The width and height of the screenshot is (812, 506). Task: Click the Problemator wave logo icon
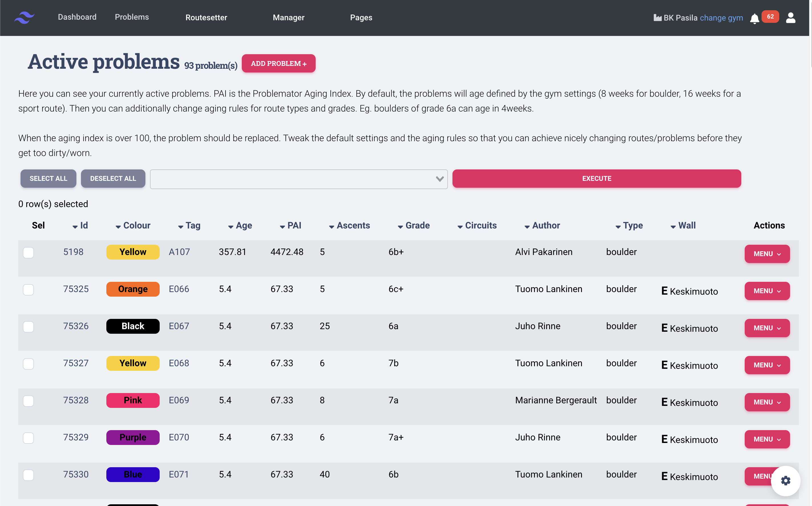(24, 17)
